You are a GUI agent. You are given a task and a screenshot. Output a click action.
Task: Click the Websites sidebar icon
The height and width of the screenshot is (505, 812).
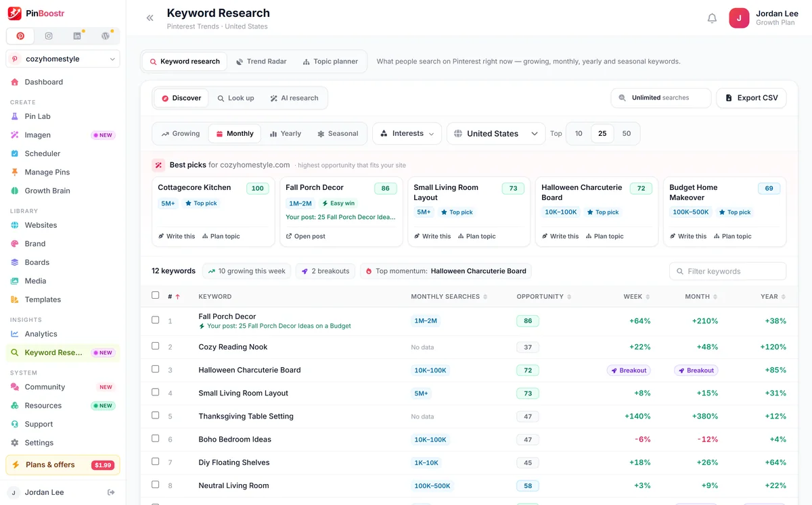coord(15,225)
